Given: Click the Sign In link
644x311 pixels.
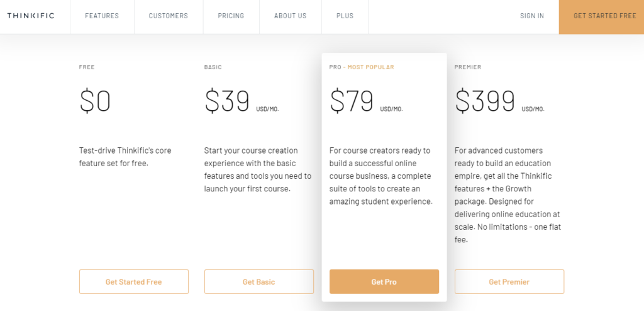Looking at the screenshot, I should coord(532,16).
